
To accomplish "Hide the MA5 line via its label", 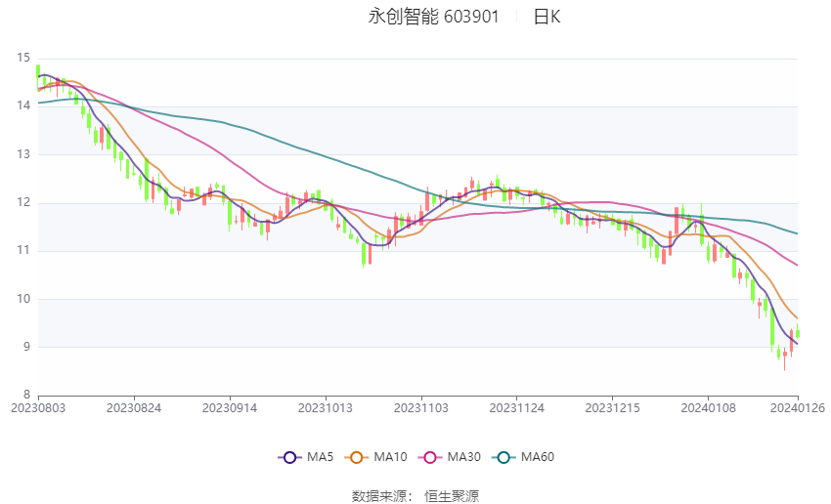I will pos(320,457).
